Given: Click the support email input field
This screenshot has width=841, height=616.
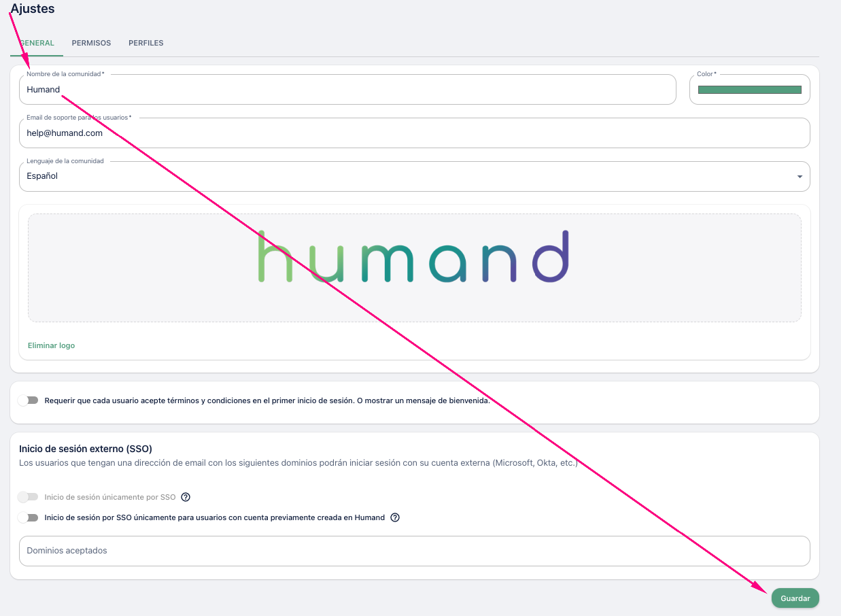Looking at the screenshot, I should (413, 133).
